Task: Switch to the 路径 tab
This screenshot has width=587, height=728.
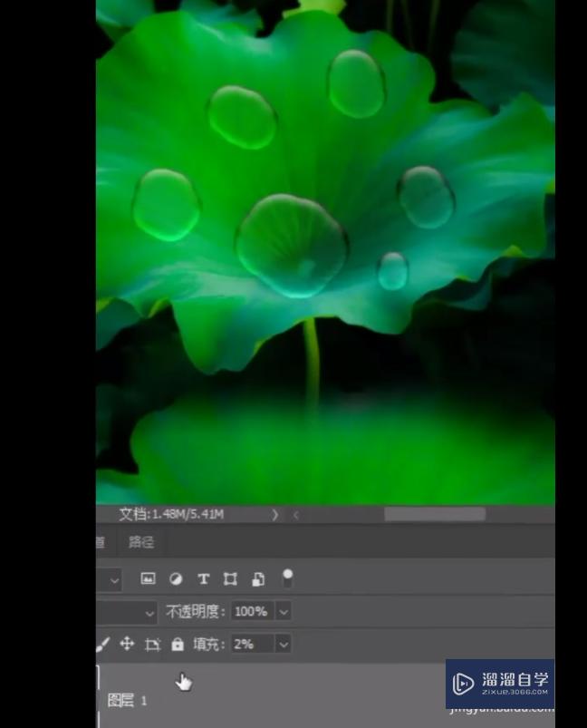Action: point(141,542)
